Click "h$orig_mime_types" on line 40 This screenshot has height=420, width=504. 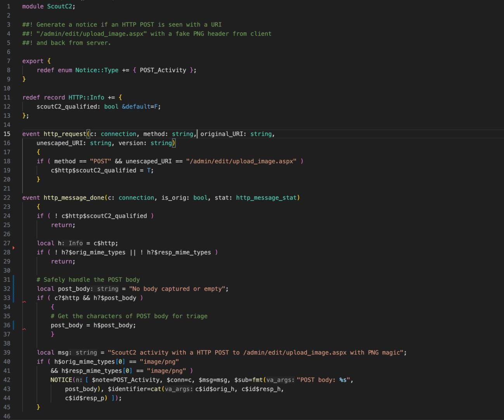[x=85, y=362]
